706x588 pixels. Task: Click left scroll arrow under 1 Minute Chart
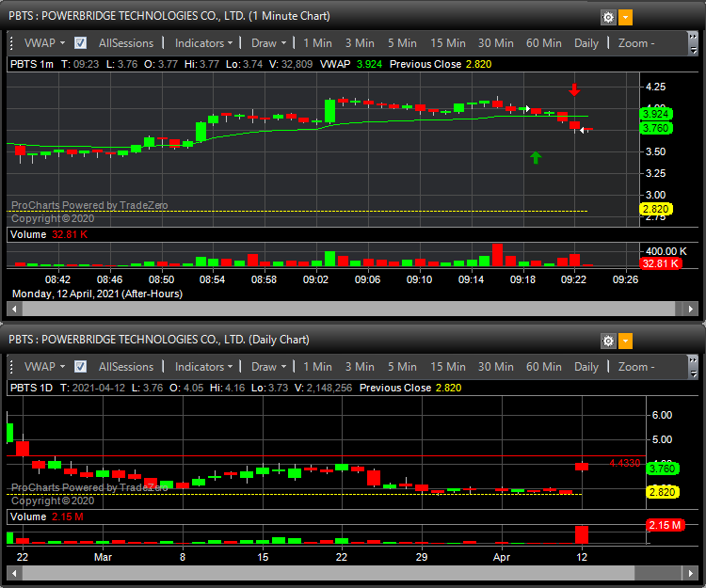click(x=12, y=308)
